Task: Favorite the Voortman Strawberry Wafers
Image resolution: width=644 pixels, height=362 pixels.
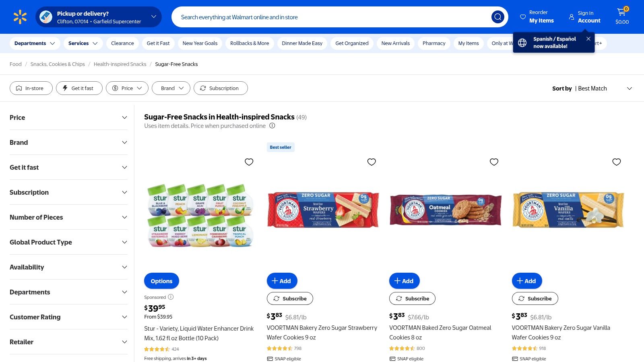Action: [372, 162]
